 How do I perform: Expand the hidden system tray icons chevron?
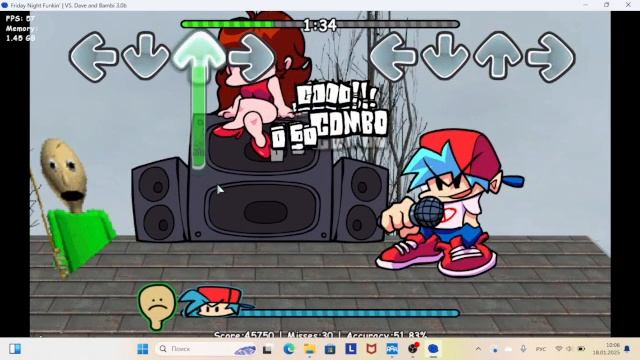point(478,349)
